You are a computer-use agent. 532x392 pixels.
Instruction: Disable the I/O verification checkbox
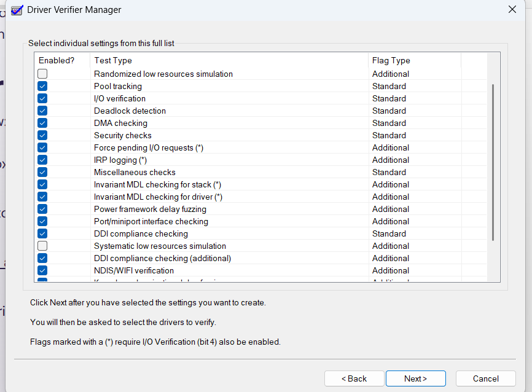(x=42, y=98)
